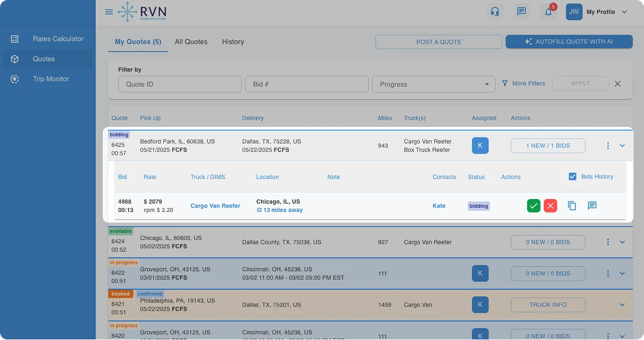Expand the My Profile dropdown arrow
644x340 pixels.
pyautogui.click(x=624, y=12)
